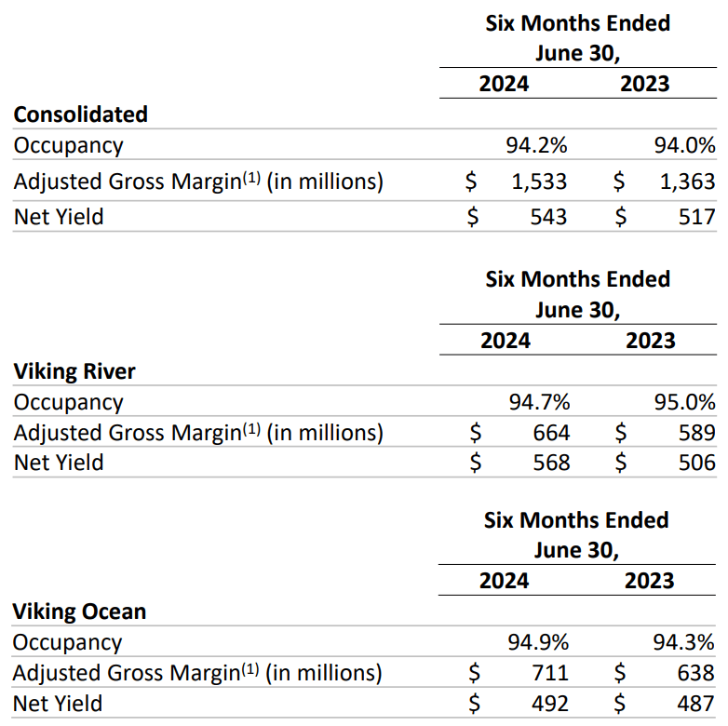Click the Consolidated Adjusted Gross Margin value 1,533
Viewport: 728px width, 726px height.
point(539,181)
